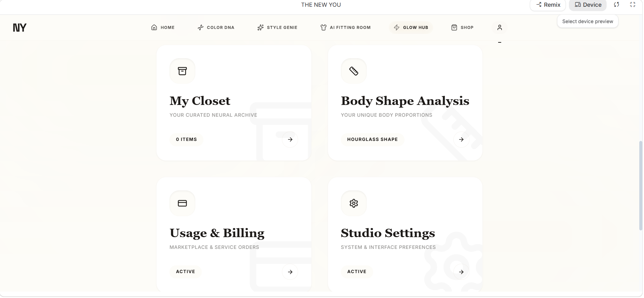
Task: Go to Color DNA page
Action: click(x=216, y=28)
